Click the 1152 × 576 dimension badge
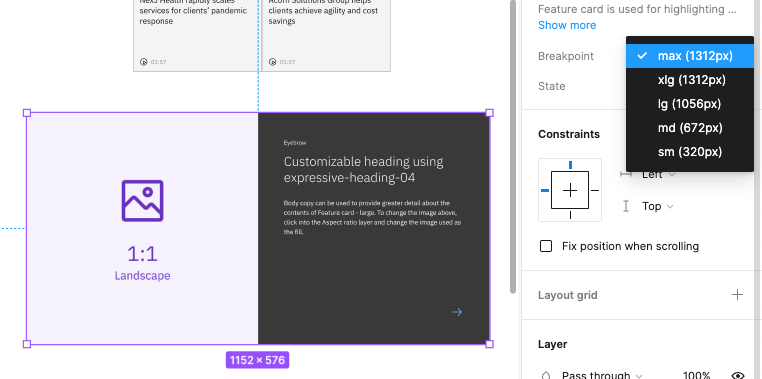762x379 pixels. [258, 360]
